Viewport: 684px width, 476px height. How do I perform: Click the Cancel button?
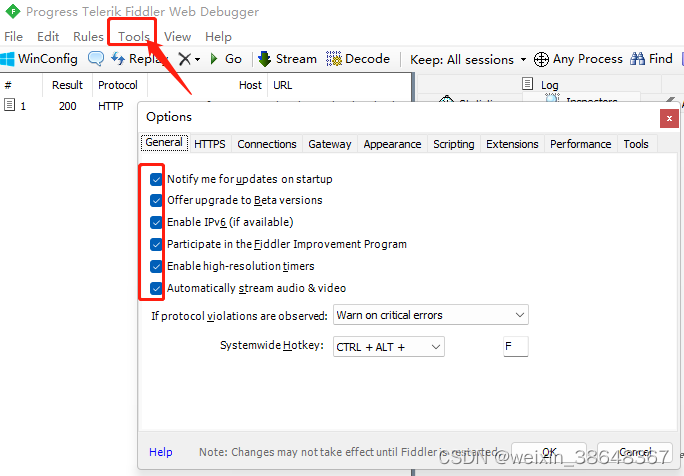point(634,452)
